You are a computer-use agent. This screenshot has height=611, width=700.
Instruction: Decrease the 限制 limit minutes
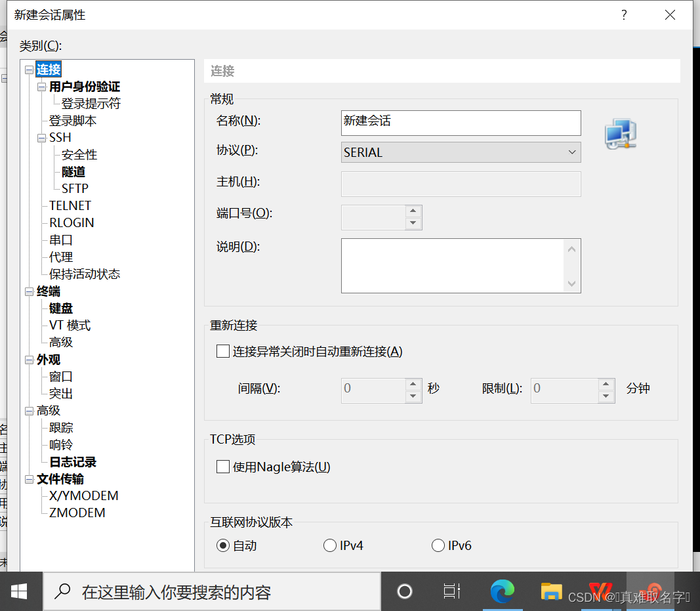point(606,396)
